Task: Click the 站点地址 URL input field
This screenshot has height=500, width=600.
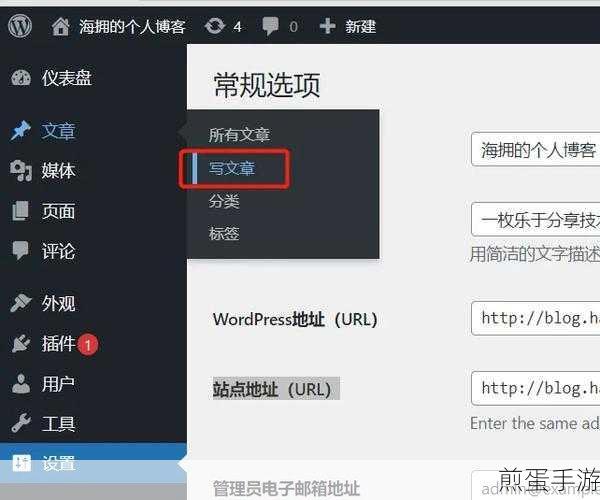Action: (x=536, y=388)
